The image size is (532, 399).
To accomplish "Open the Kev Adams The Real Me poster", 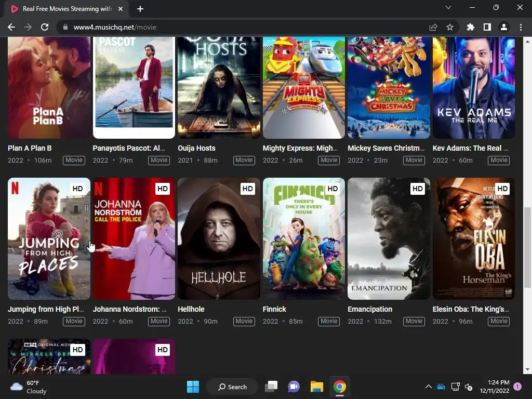I will (474, 87).
